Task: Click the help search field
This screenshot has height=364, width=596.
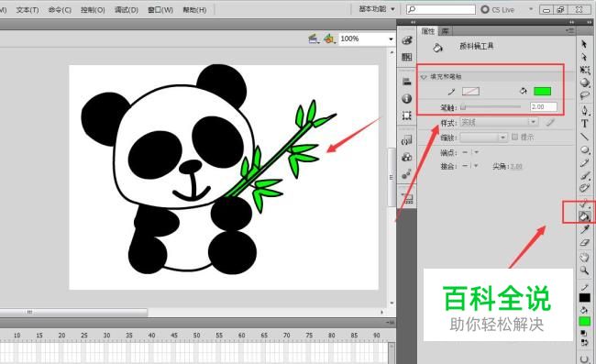Action: point(441,9)
